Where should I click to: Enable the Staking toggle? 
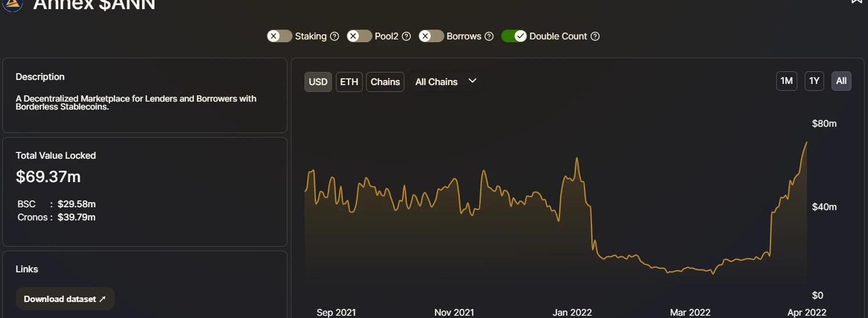(x=279, y=36)
